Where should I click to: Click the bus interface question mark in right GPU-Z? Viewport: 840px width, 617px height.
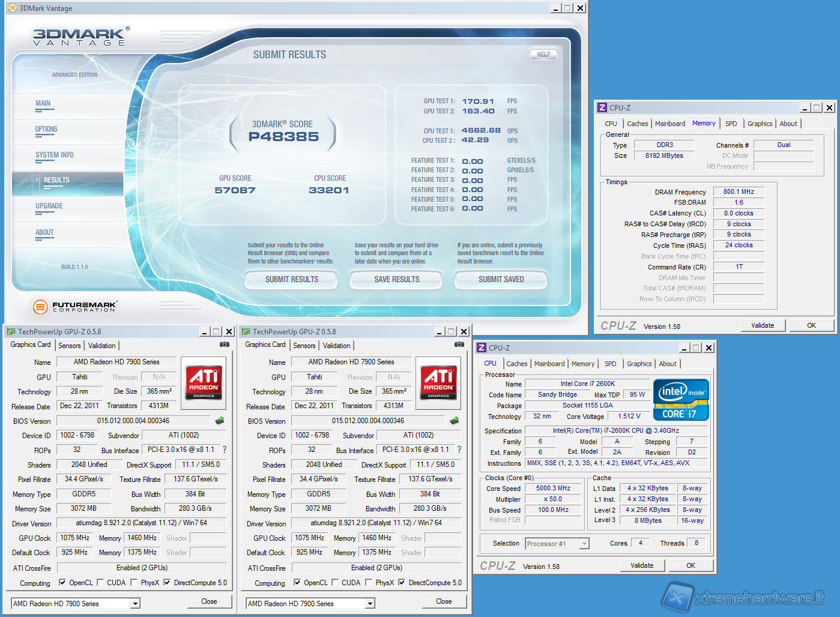click(x=459, y=450)
